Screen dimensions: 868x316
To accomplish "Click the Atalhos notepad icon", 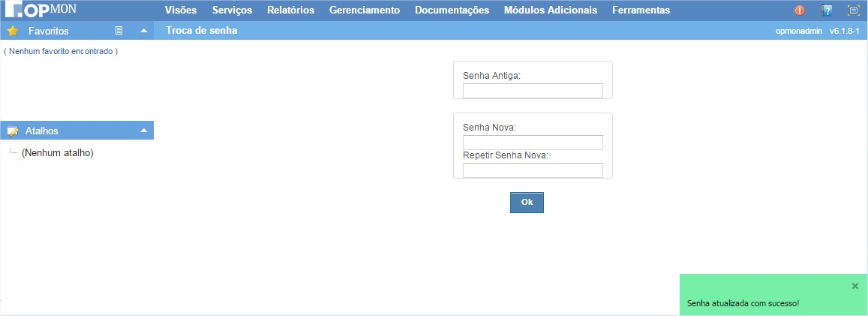I will 12,131.
